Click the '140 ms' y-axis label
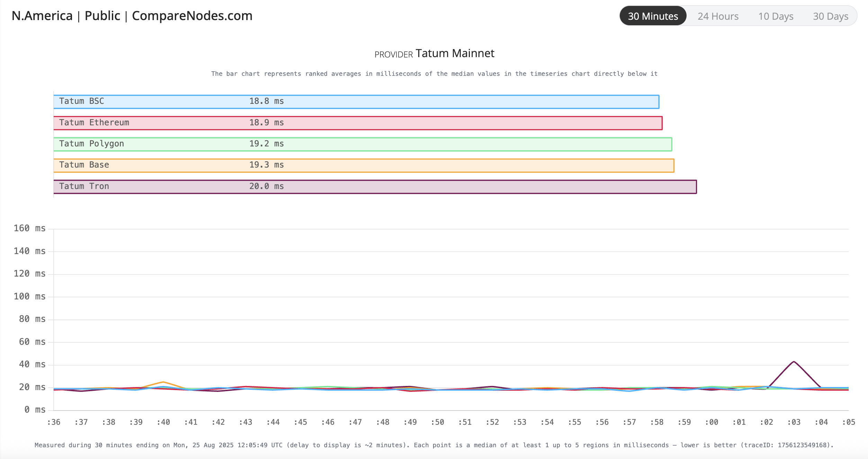The image size is (868, 459). [x=30, y=251]
